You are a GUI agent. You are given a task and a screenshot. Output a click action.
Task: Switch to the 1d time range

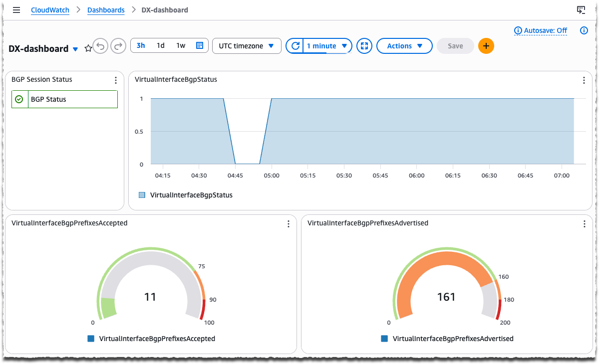[160, 45]
